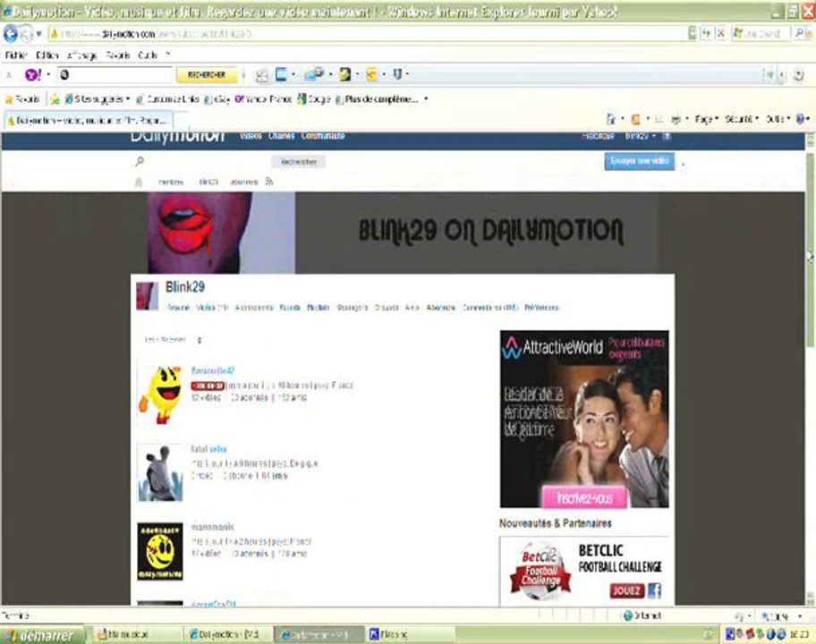Open the Outils menu in menu bar
This screenshot has width=816, height=644.
tap(148, 55)
